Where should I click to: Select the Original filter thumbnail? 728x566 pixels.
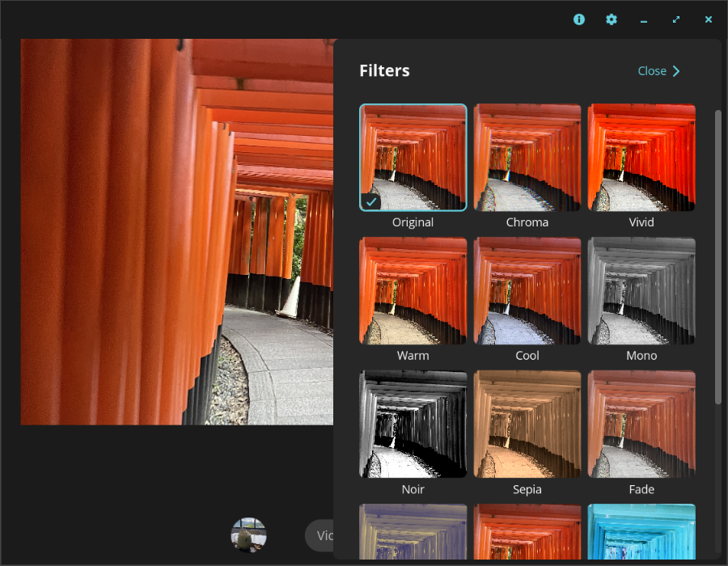pyautogui.click(x=413, y=158)
